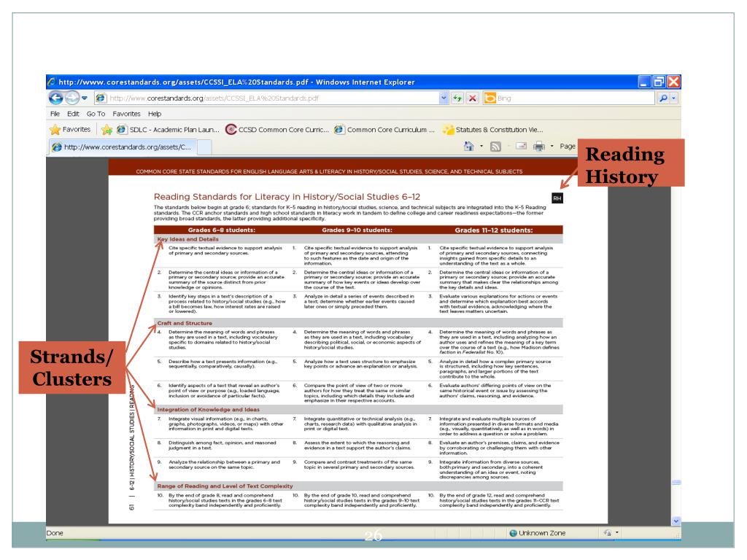
Task: Click the red Stop loading icon
Action: [x=472, y=98]
